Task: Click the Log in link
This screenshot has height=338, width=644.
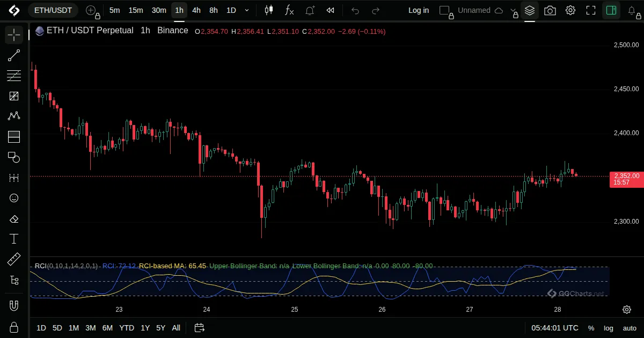Action: pos(419,10)
